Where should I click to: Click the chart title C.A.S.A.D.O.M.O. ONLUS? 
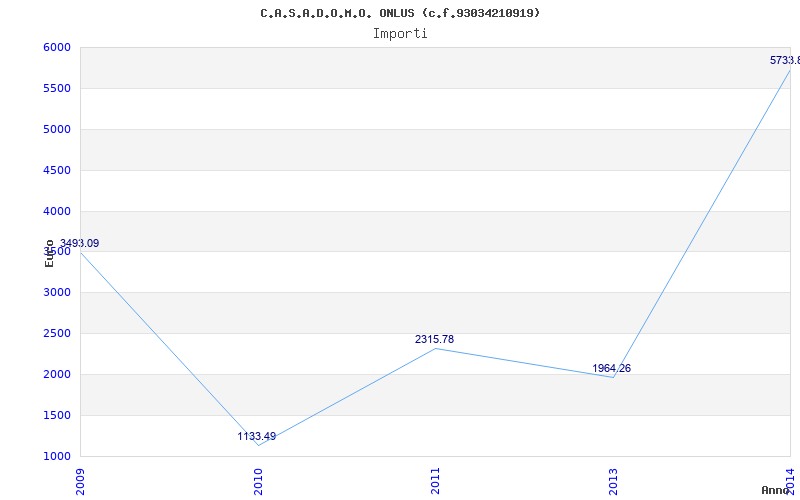400,13
